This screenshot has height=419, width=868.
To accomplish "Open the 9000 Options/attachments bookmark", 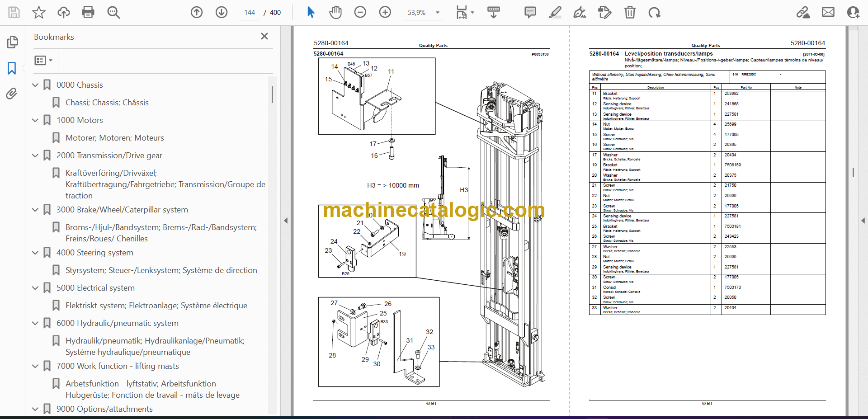I will coord(104,409).
